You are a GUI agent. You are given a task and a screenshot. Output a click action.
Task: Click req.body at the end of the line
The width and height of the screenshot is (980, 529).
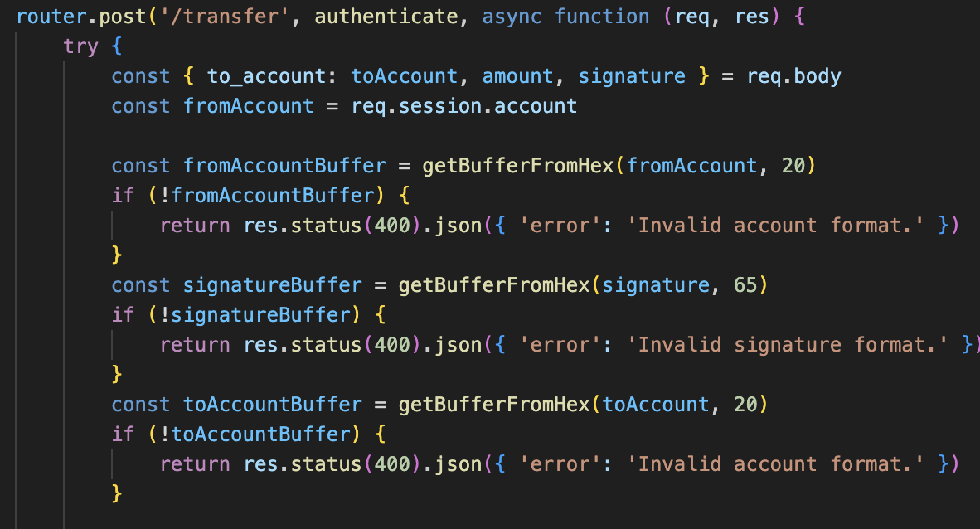point(793,76)
